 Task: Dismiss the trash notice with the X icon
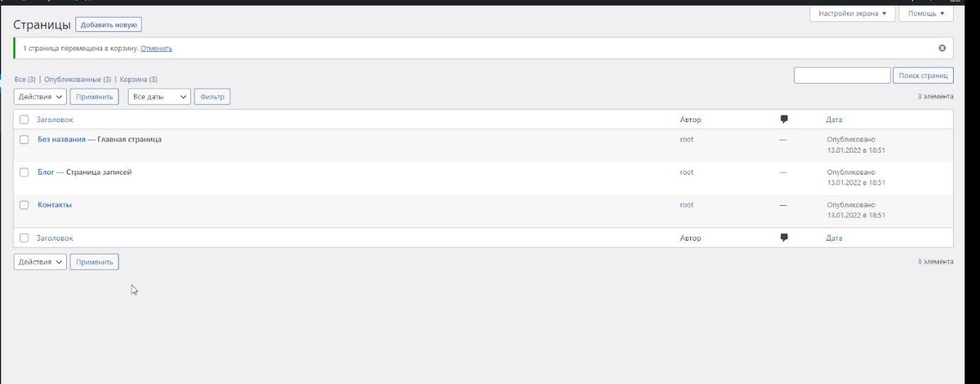pyautogui.click(x=942, y=48)
